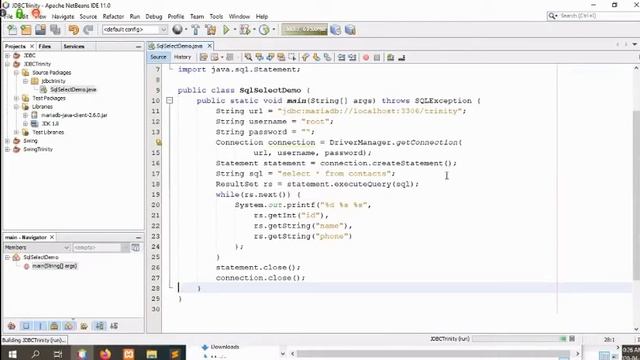Click the editor vertical scrollbar

pos(636,196)
